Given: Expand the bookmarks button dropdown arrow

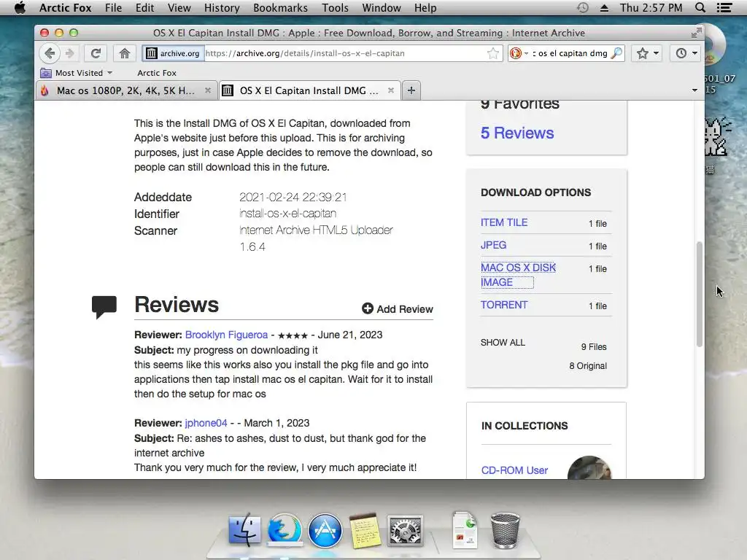Looking at the screenshot, I should (656, 53).
